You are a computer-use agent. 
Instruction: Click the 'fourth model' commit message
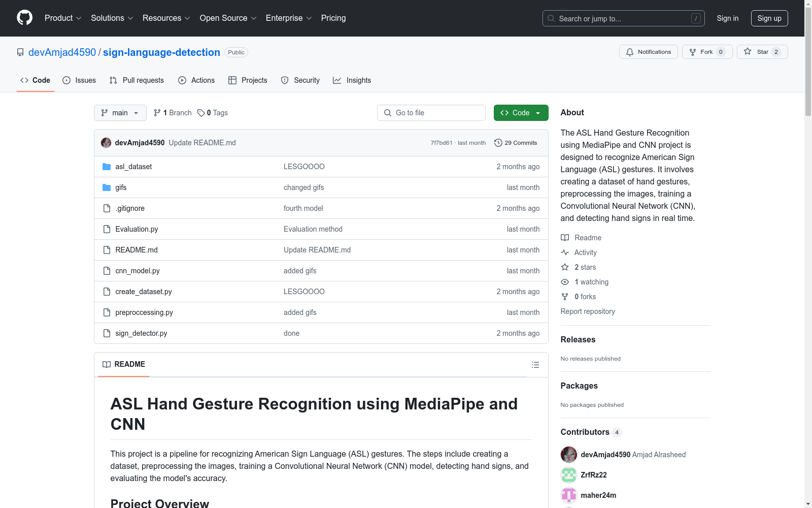303,208
